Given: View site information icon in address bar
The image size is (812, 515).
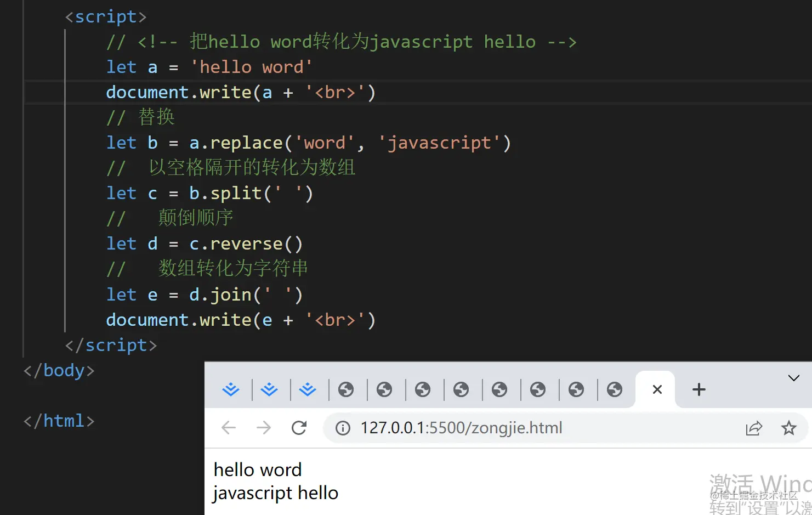Looking at the screenshot, I should click(343, 428).
